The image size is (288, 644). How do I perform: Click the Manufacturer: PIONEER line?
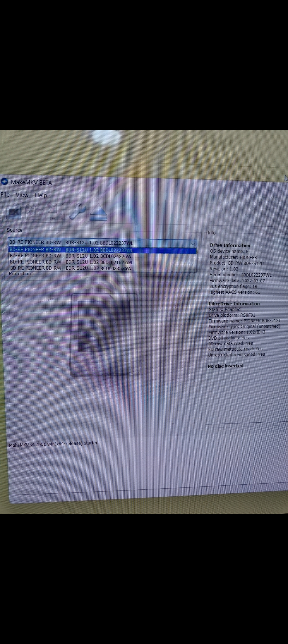pos(233,257)
